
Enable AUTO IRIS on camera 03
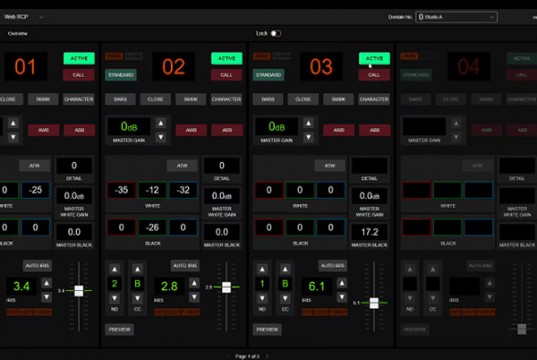click(332, 265)
